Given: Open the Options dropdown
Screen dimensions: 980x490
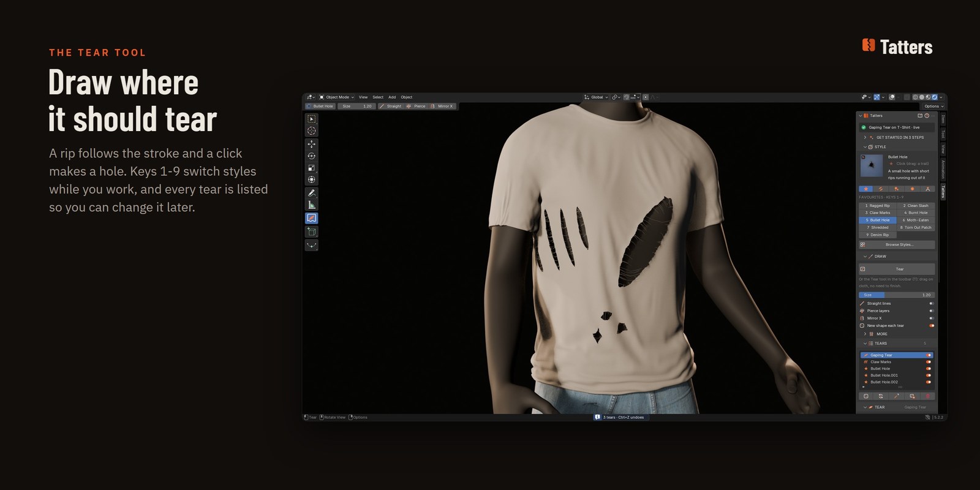Looking at the screenshot, I should click(x=934, y=106).
